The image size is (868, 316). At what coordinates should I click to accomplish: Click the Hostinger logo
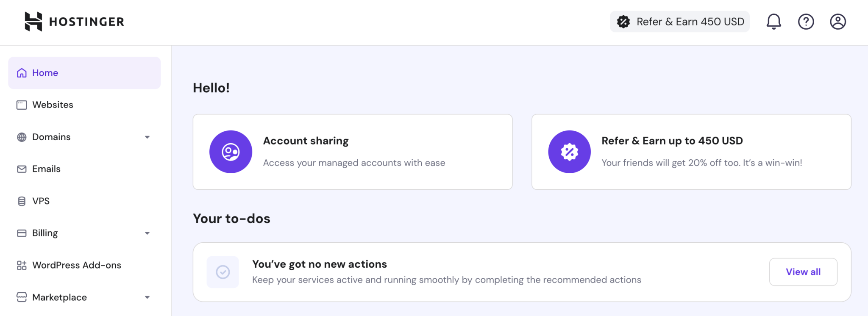(74, 21)
